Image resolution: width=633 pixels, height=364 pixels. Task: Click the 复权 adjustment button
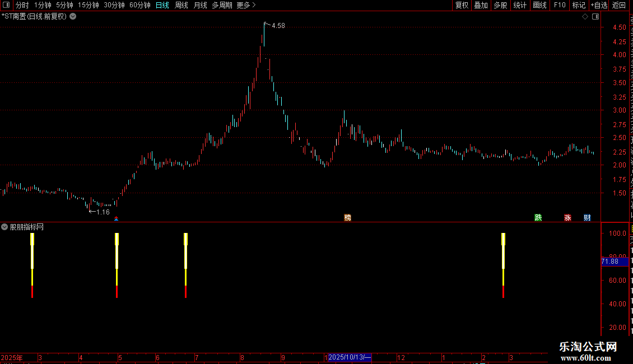coord(462,5)
